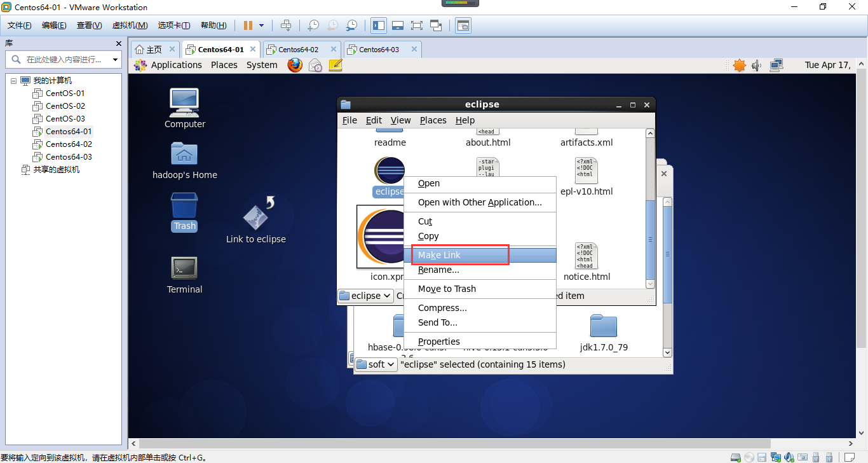Click the guest clock Tue Apr 17
Viewport: 868px width, 463px height.
click(828, 65)
